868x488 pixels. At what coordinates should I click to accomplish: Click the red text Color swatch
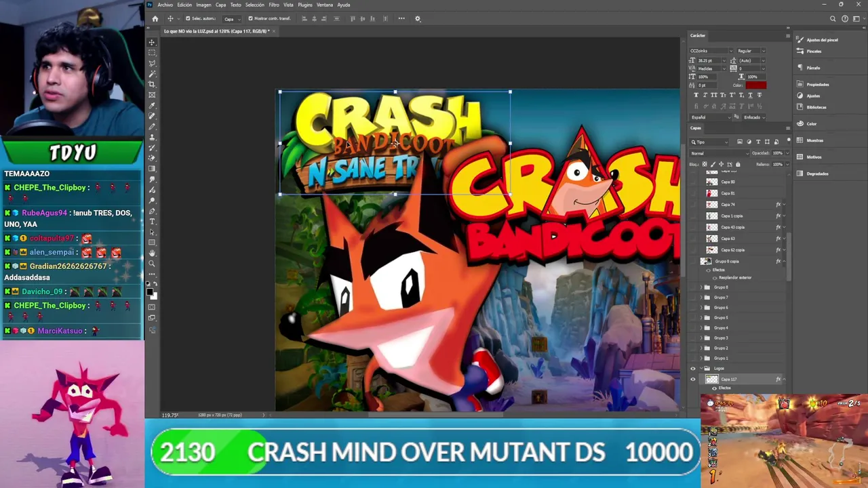(x=755, y=85)
